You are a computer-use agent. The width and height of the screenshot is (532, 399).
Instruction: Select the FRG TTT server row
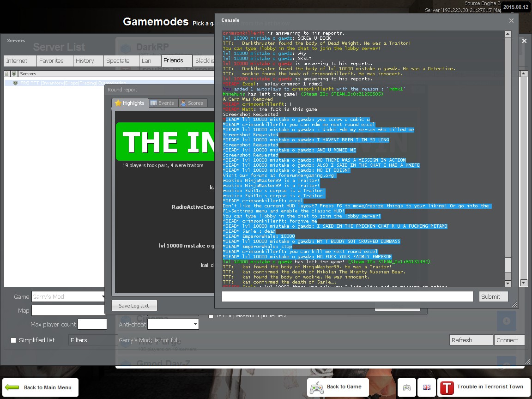(109, 83)
